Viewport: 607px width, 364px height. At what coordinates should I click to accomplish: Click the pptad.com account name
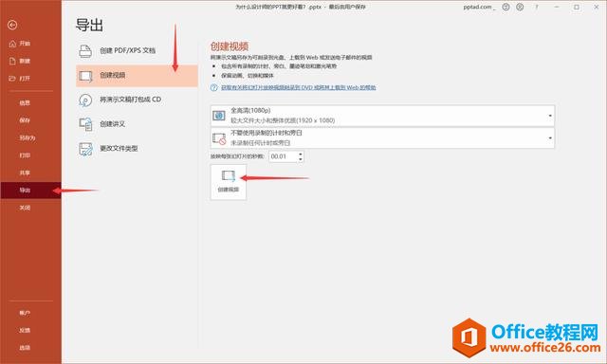[x=479, y=7]
